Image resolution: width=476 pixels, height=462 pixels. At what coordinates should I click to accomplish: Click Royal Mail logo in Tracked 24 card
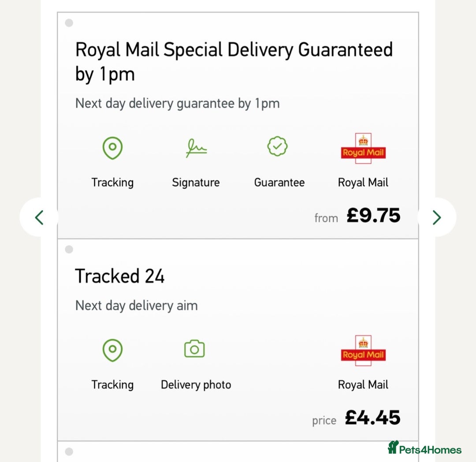click(x=363, y=350)
